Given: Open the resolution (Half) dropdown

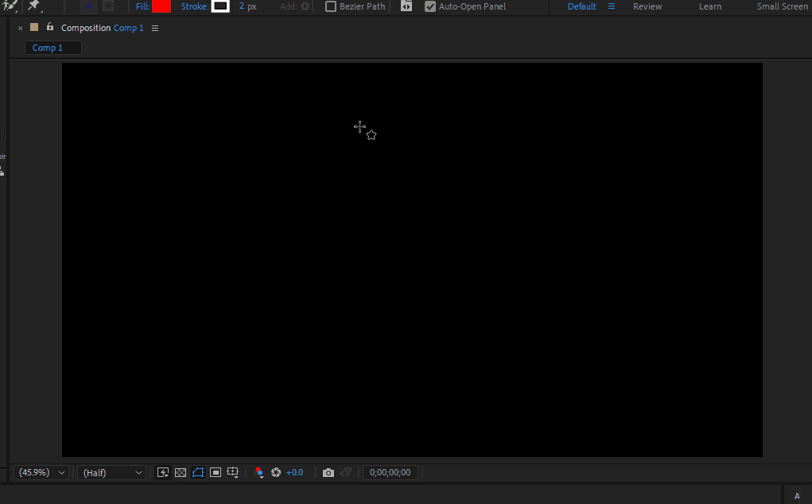Looking at the screenshot, I should 111,472.
